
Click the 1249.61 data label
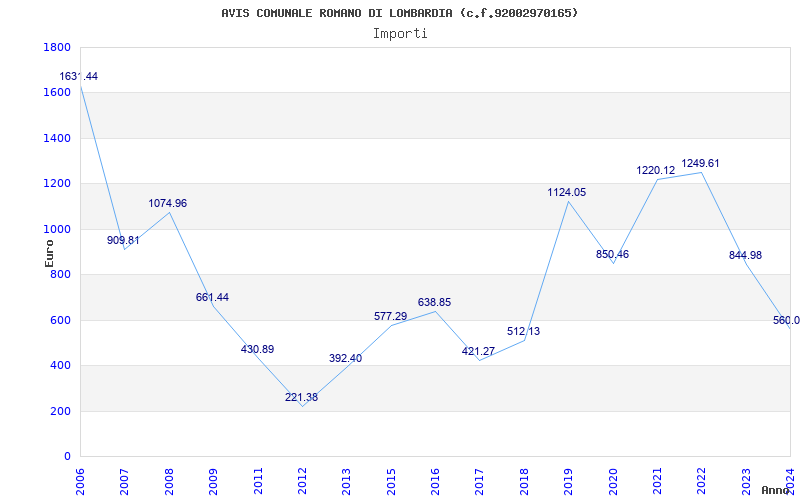click(x=700, y=164)
